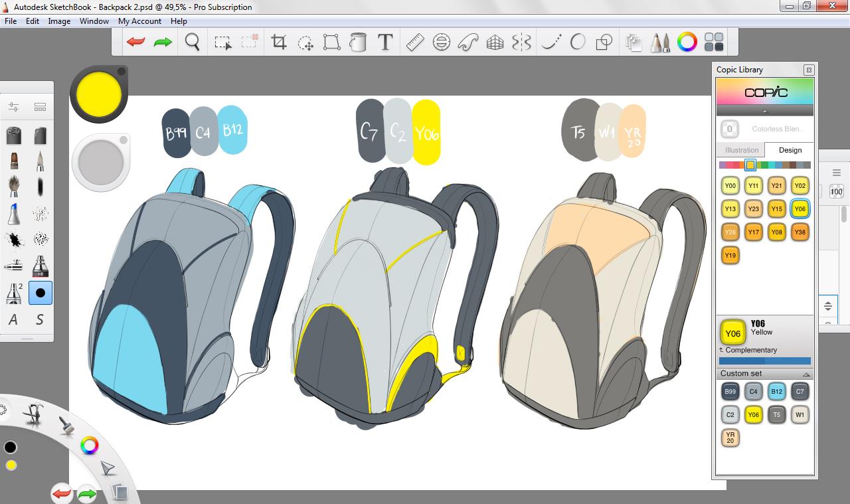The height and width of the screenshot is (504, 850).
Task: Select the airbrush tool
Action: click(13, 266)
